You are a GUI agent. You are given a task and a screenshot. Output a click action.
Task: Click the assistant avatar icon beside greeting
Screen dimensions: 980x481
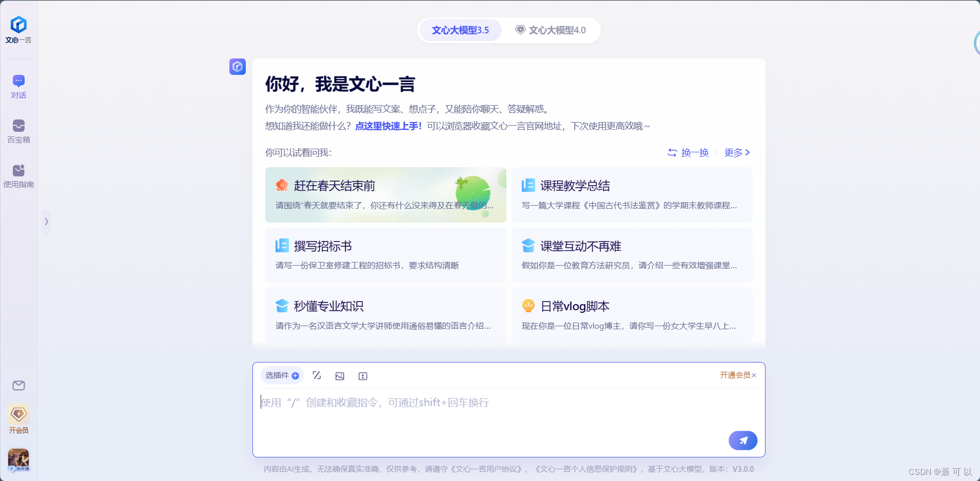237,67
